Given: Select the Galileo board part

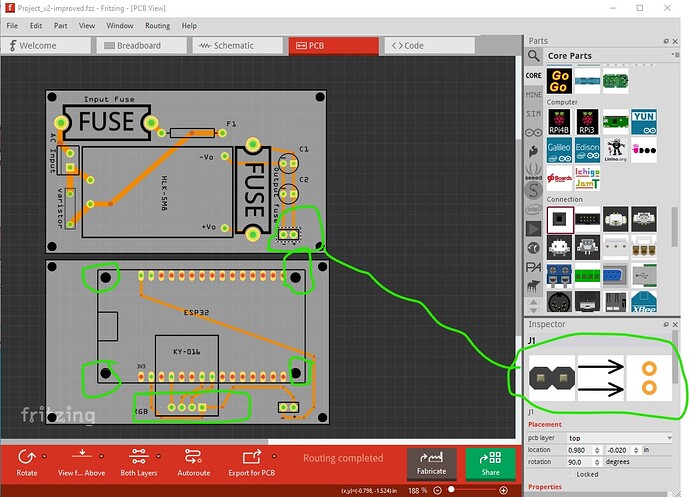Looking at the screenshot, I should pyautogui.click(x=559, y=150).
